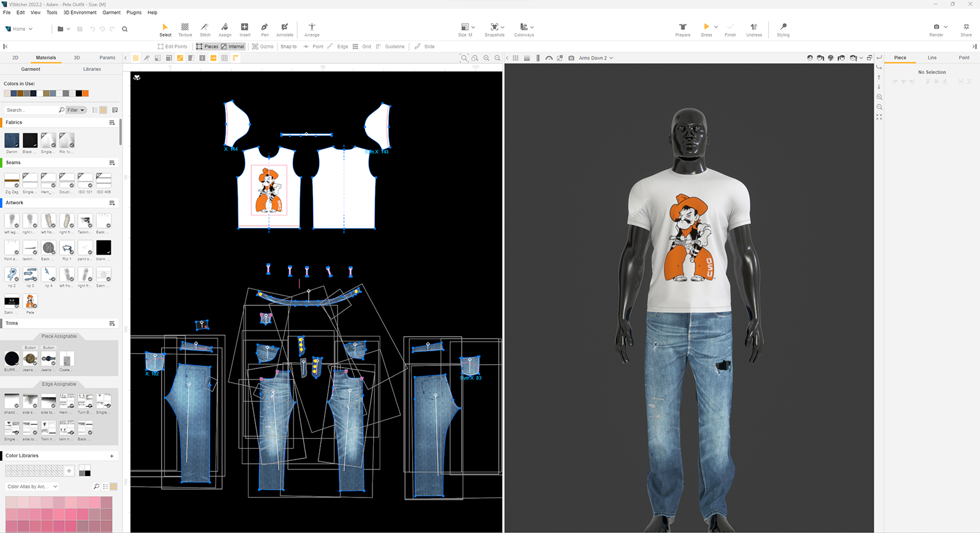Switch the materials list to grid view

point(104,110)
